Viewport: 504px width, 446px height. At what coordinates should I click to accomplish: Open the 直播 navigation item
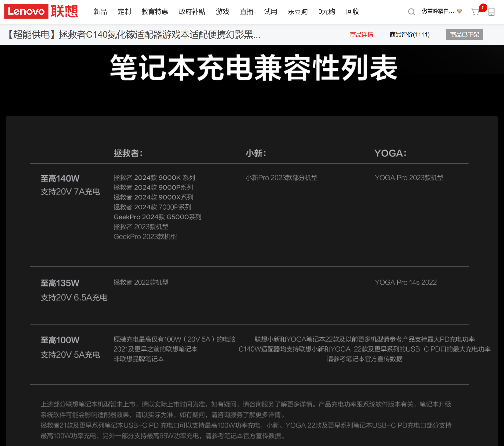pyautogui.click(x=247, y=12)
